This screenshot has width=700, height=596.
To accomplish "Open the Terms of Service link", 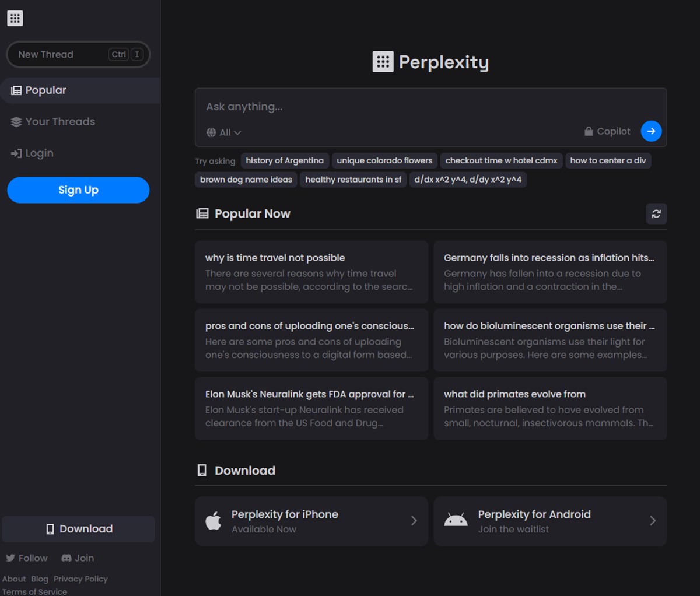I will (34, 591).
